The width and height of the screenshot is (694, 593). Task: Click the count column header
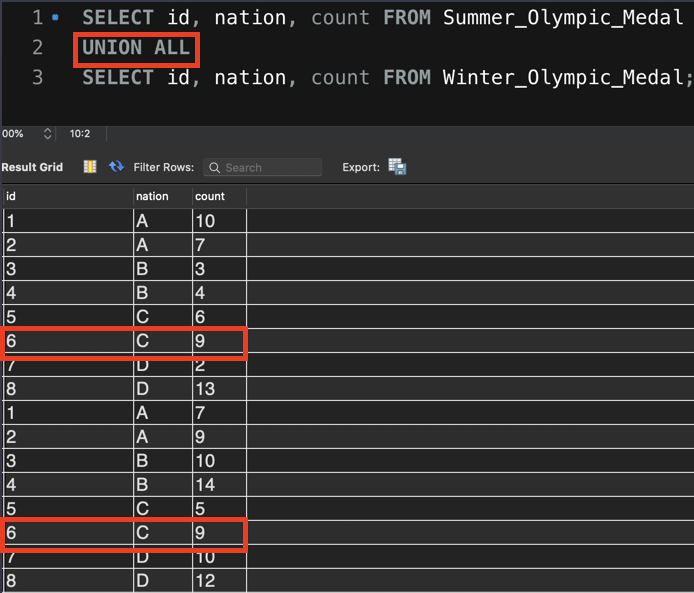point(220,196)
